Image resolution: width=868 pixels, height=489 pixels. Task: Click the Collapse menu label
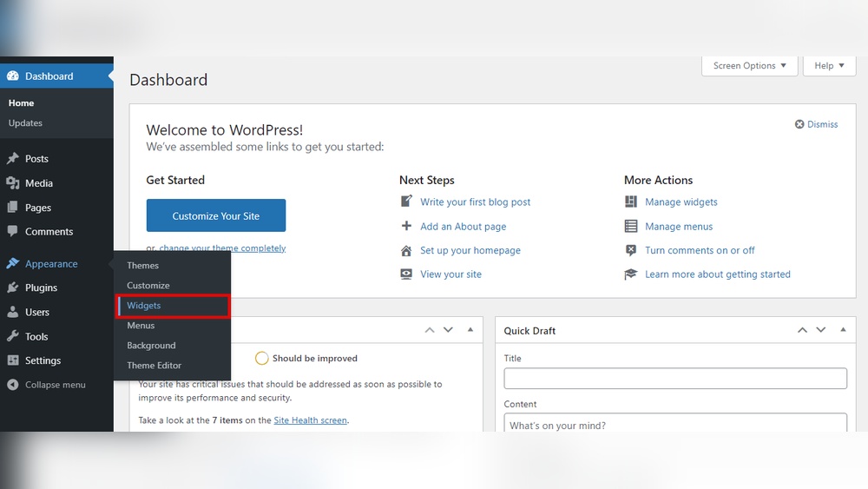click(x=56, y=384)
